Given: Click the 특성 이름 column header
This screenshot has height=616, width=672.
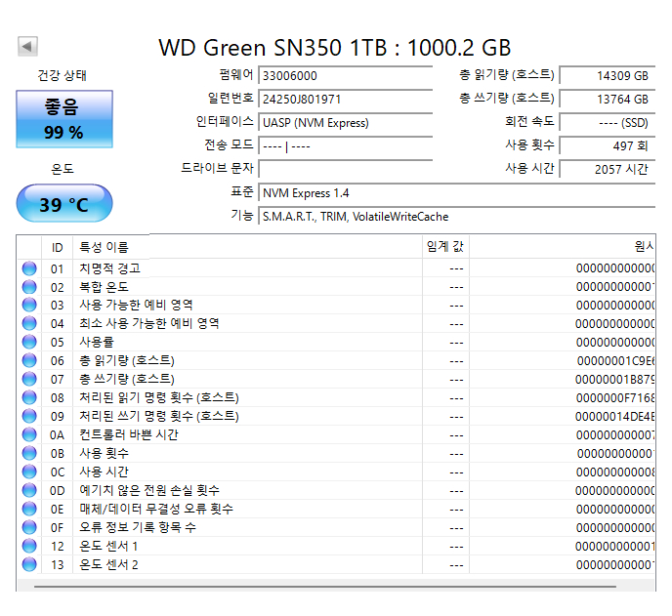Looking at the screenshot, I should pyautogui.click(x=247, y=247).
